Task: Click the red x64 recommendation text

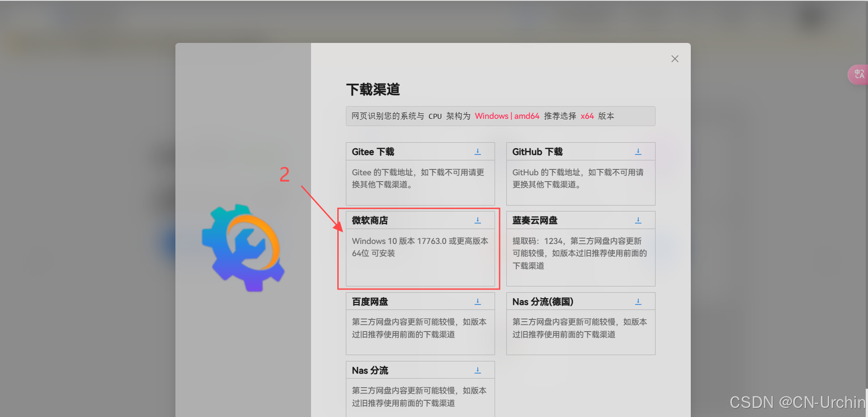Action: tap(587, 116)
